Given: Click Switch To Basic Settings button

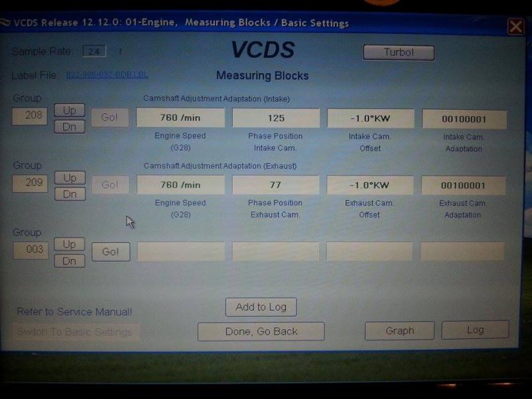Looking at the screenshot, I should tap(75, 332).
